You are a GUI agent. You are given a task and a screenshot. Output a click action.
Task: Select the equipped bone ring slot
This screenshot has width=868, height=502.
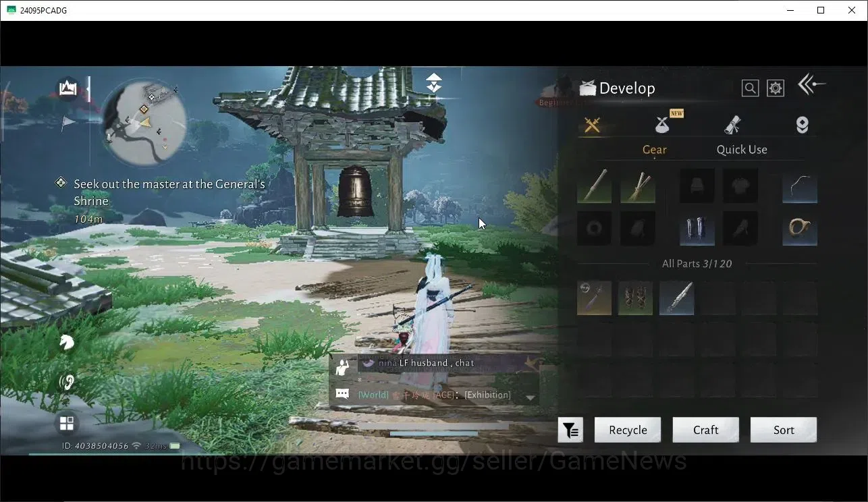[x=800, y=228]
